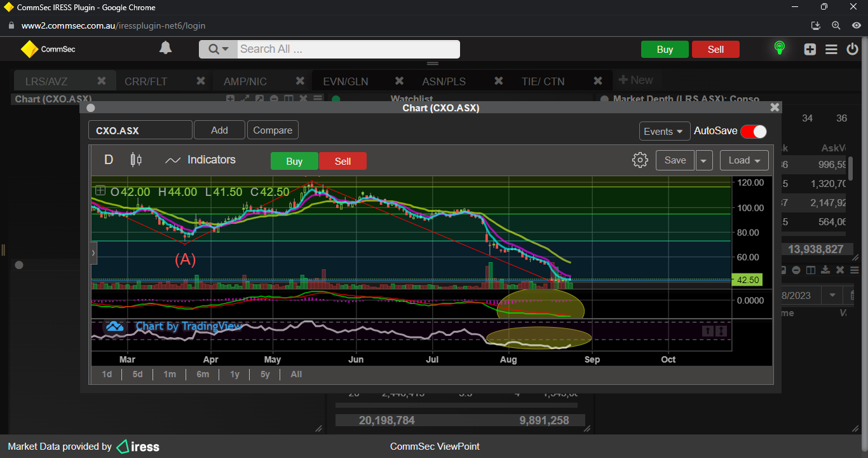
Task: Click the chart toolbar Buy button
Action: pyautogui.click(x=294, y=161)
